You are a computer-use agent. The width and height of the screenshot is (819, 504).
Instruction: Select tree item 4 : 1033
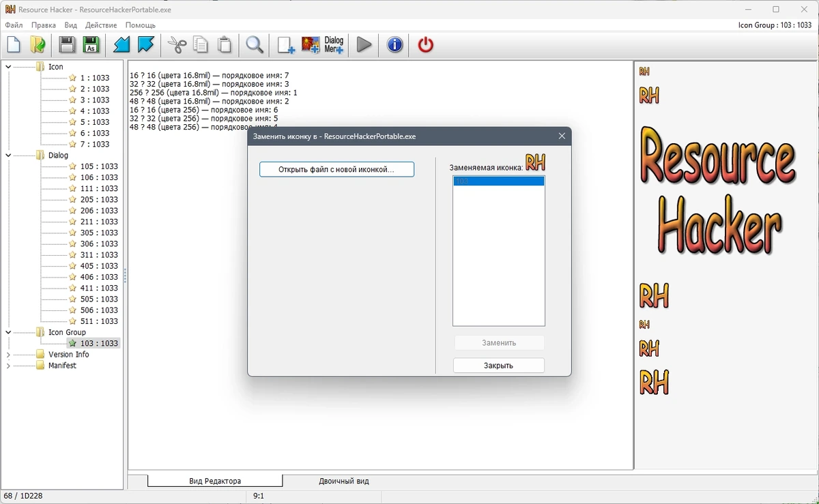95,111
